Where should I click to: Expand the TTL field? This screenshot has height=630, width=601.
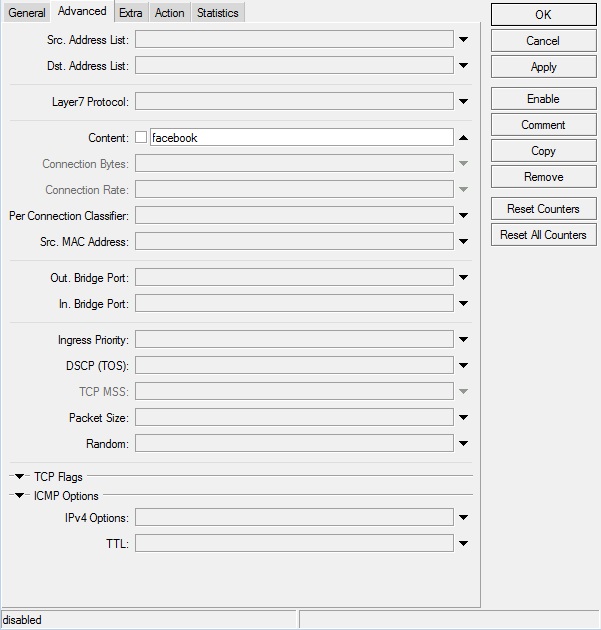464,544
